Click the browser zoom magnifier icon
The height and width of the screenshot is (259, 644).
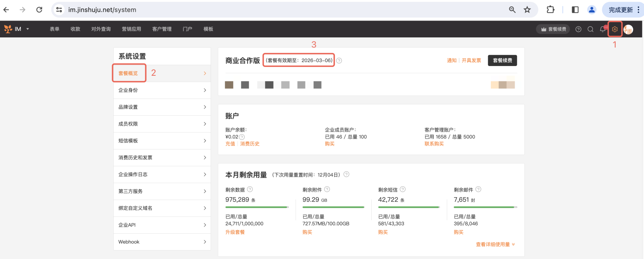[512, 10]
